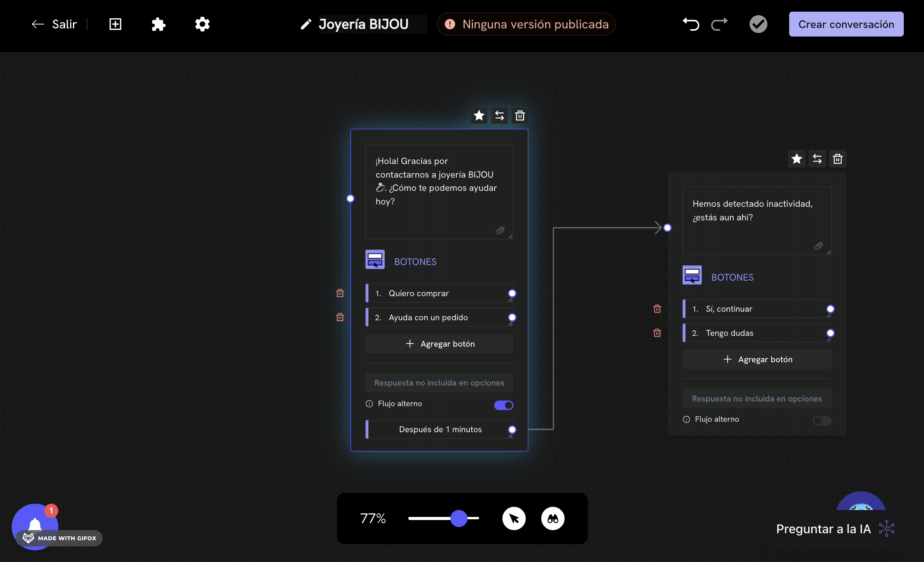The width and height of the screenshot is (924, 562).
Task: Click the redo arrow icon
Action: tap(719, 24)
